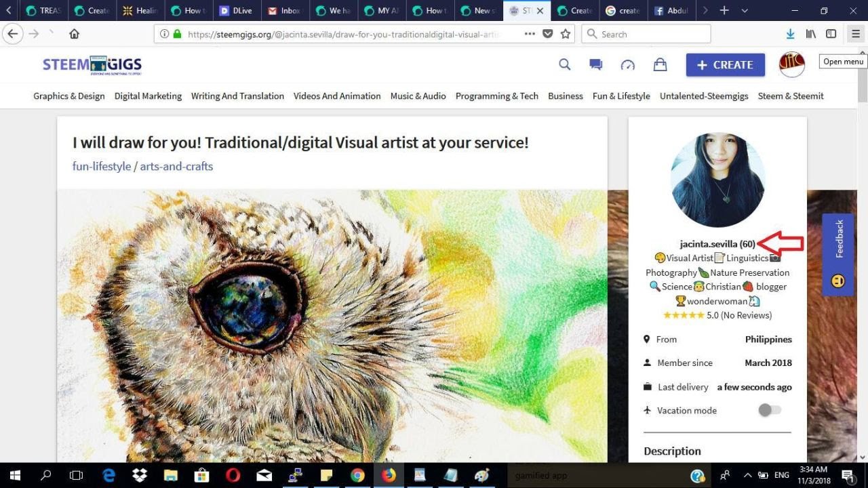Click the Feedback side tab

tap(838, 254)
